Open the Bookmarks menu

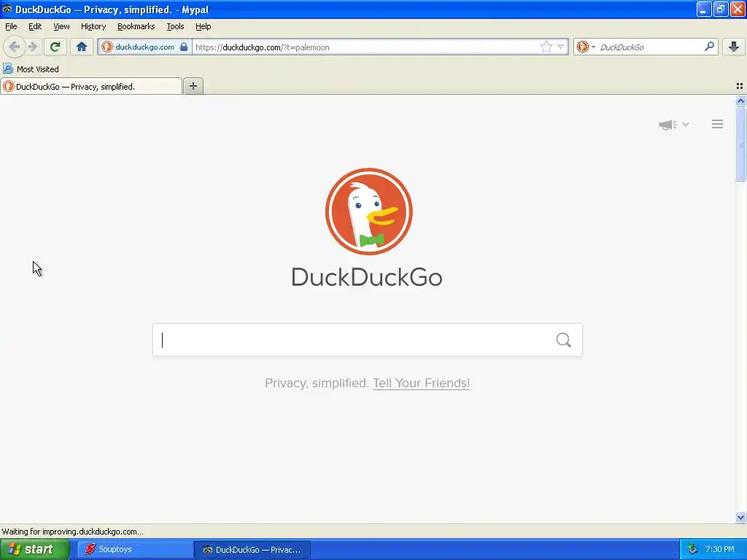[x=136, y=26]
